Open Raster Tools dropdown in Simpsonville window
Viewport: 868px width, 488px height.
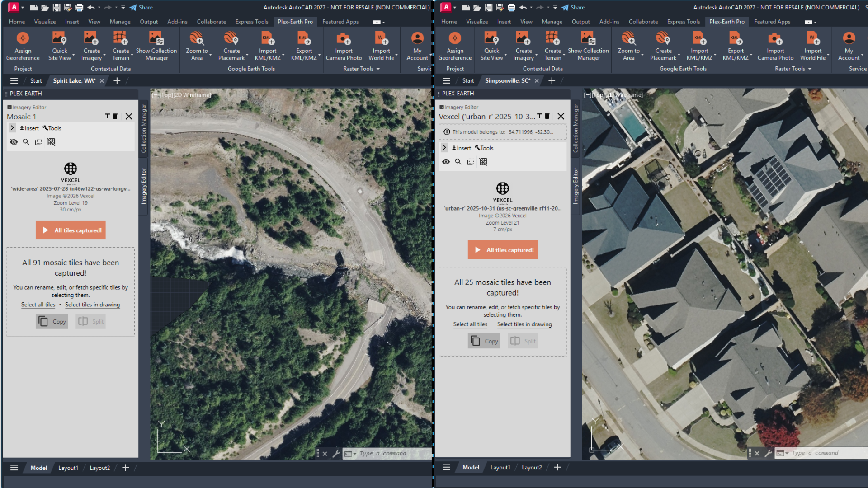pos(793,69)
